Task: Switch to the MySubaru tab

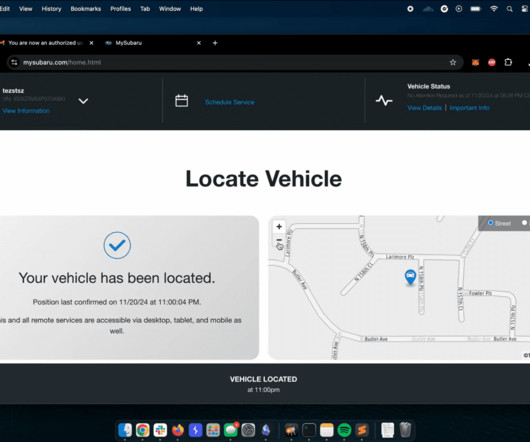Action: pyautogui.click(x=154, y=43)
